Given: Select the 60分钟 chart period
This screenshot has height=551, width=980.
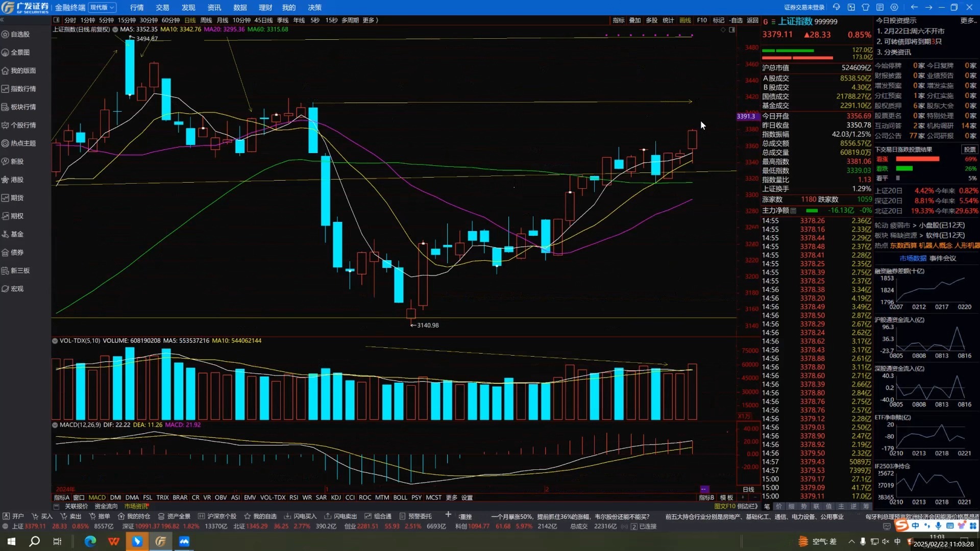Looking at the screenshot, I should tap(170, 20).
